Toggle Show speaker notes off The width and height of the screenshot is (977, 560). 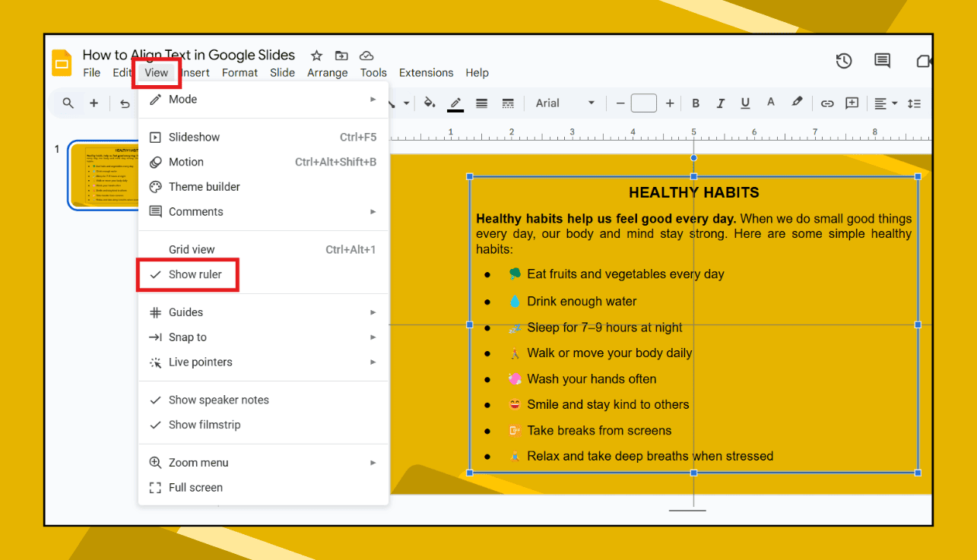[219, 400]
